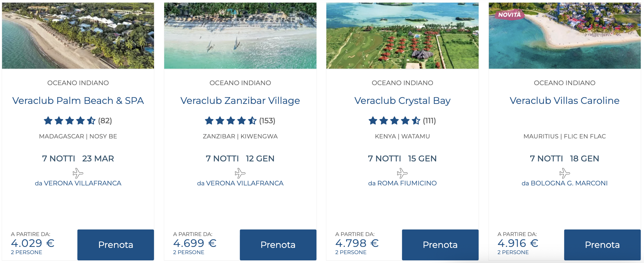Click Prenota on the Villas Caroline card

click(x=602, y=245)
